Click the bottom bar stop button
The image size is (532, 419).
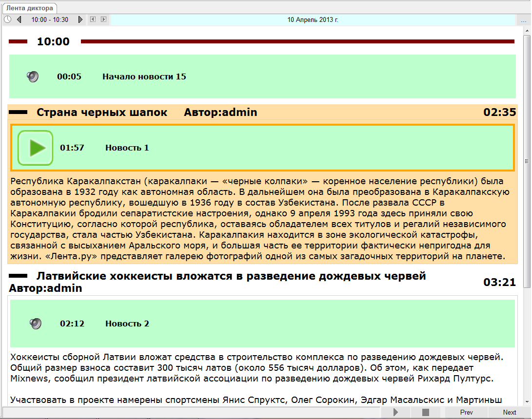[426, 412]
